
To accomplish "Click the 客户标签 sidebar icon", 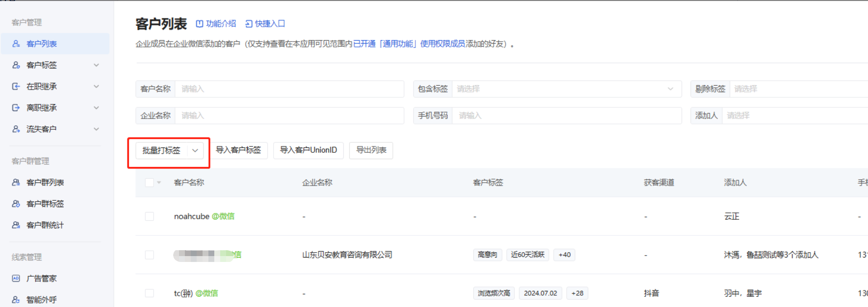I will [16, 65].
